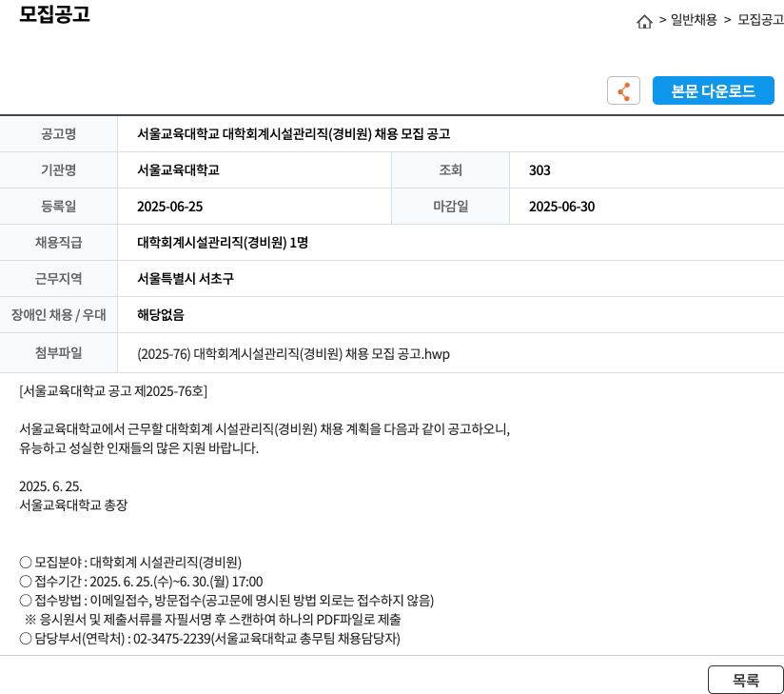Click the 근무지역 label cell
The height and width of the screenshot is (694, 784).
pyautogui.click(x=58, y=278)
